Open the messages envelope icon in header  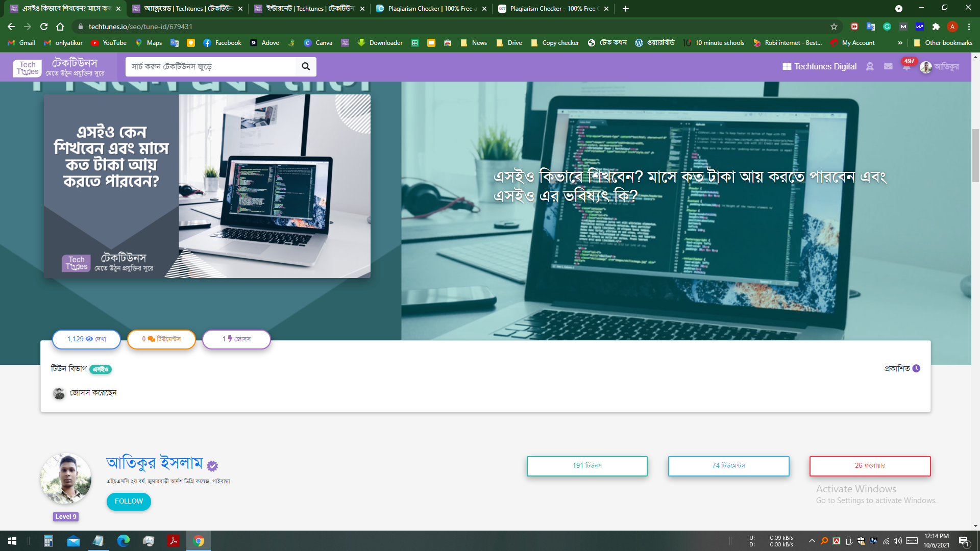(x=888, y=67)
